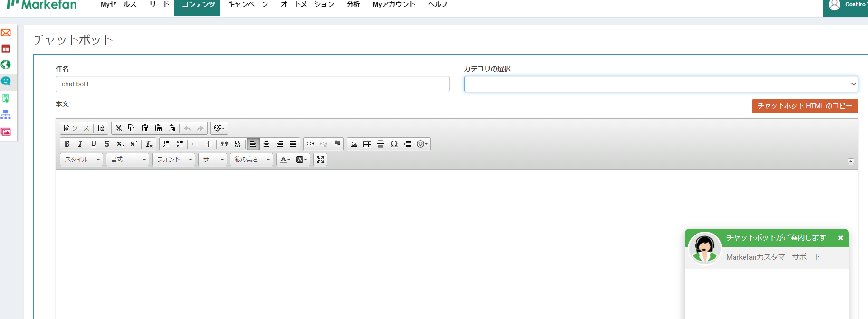The width and height of the screenshot is (868, 319).
Task: Open the chatbot smiley bubble sidebar icon
Action: click(6, 81)
